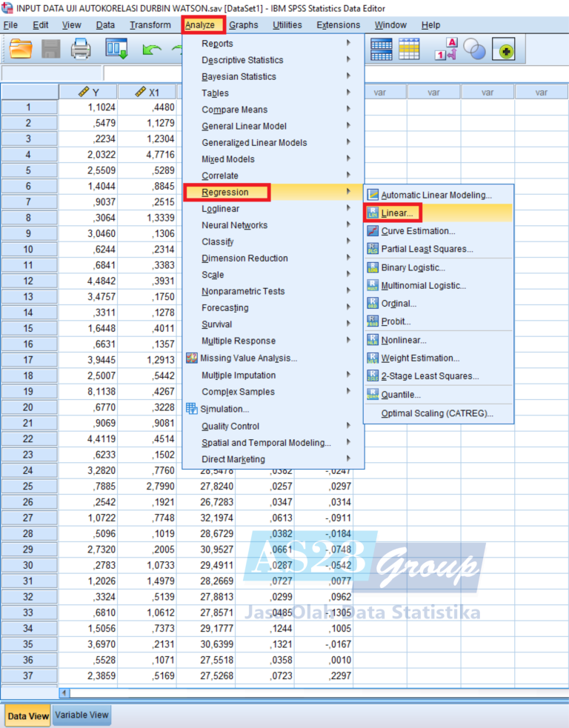Select Binary Logistic from submenu
569x728 pixels.
[x=413, y=267]
